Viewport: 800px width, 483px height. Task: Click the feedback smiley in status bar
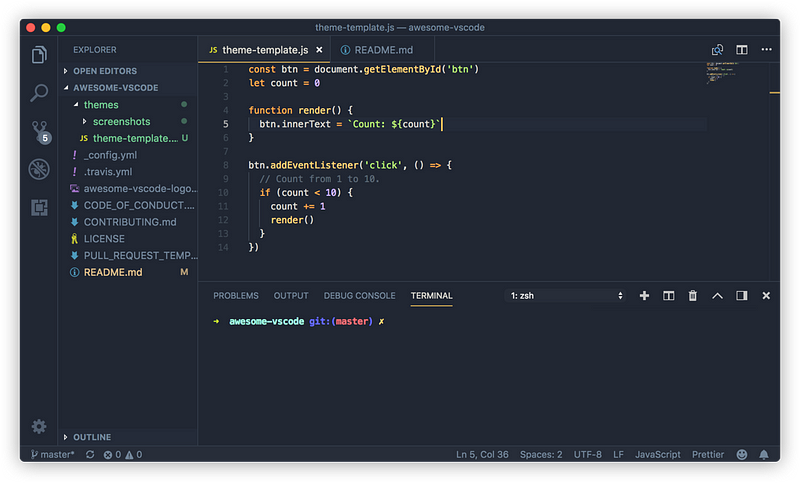pos(741,454)
